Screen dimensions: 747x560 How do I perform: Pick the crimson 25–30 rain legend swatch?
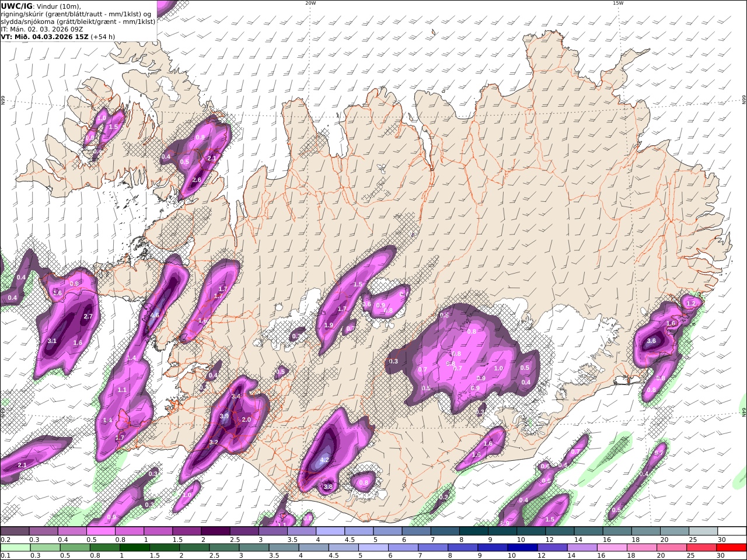[701, 548]
